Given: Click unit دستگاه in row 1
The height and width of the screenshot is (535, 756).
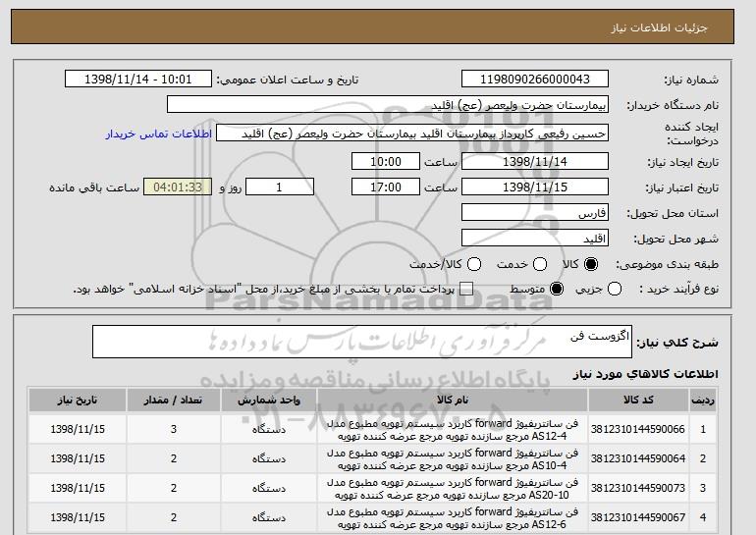Looking at the screenshot, I should tap(269, 429).
